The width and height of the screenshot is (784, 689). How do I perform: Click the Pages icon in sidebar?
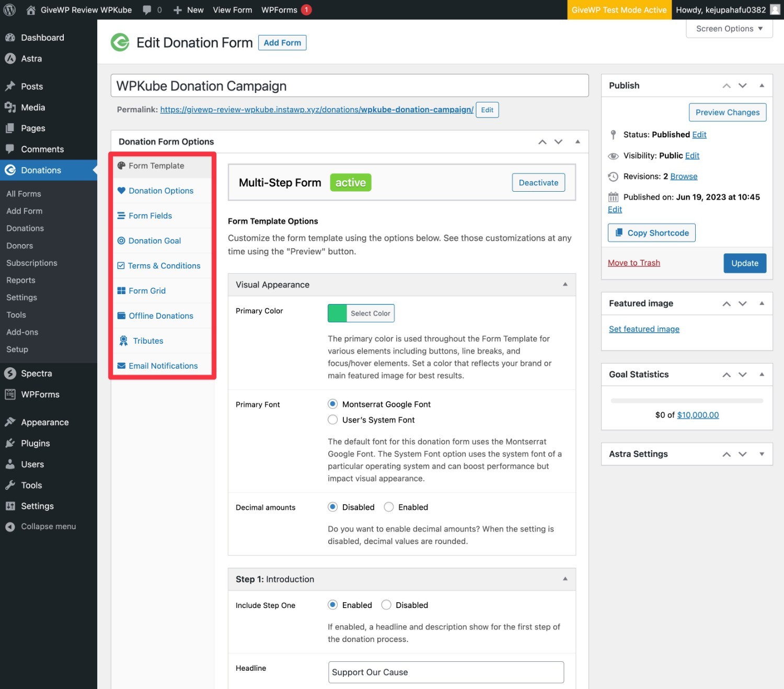pyautogui.click(x=10, y=128)
